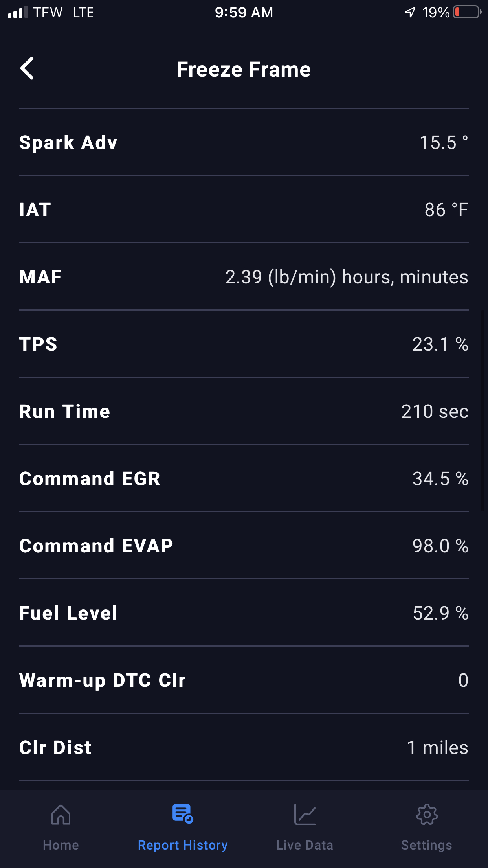Tap the Command EGR row

pyautogui.click(x=244, y=479)
